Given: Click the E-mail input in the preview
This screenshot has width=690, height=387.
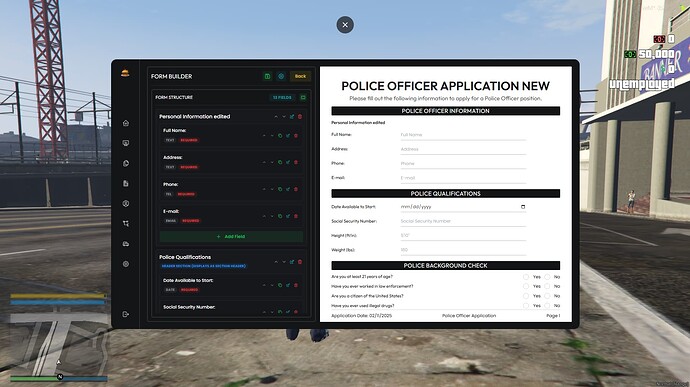Looking at the screenshot, I should tap(463, 178).
